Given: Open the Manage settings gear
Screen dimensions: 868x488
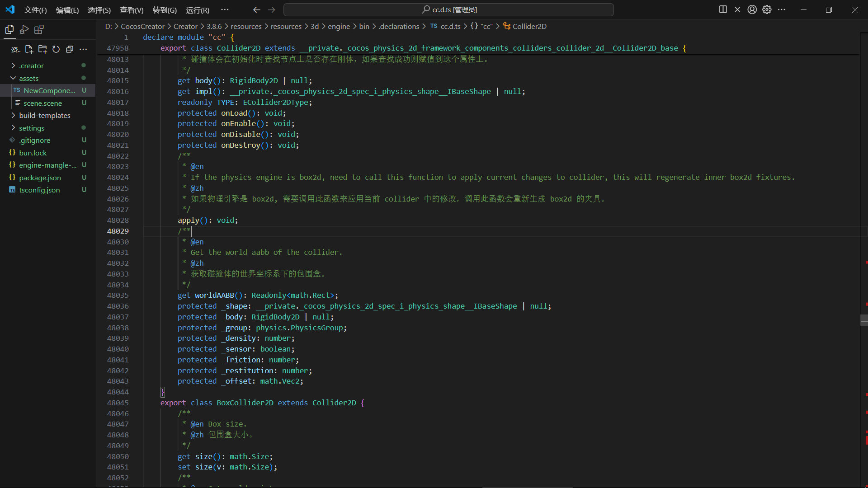Looking at the screenshot, I should click(x=767, y=9).
